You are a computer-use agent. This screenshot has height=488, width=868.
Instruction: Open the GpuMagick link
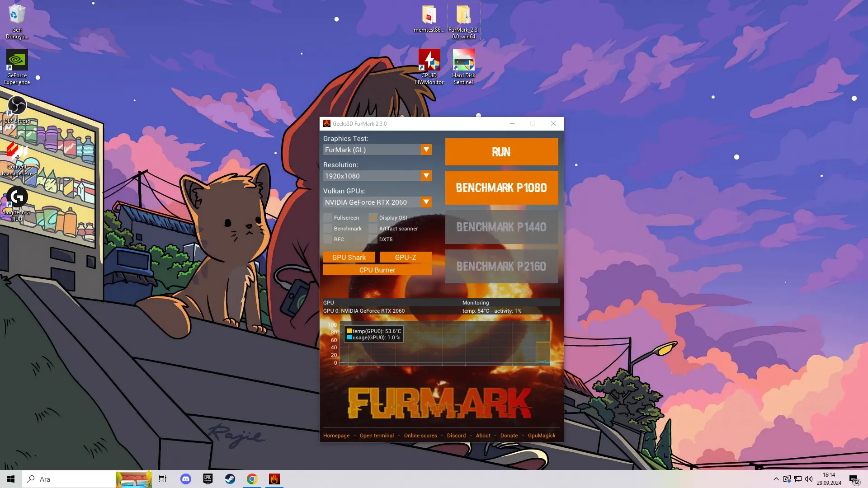[542, 436]
